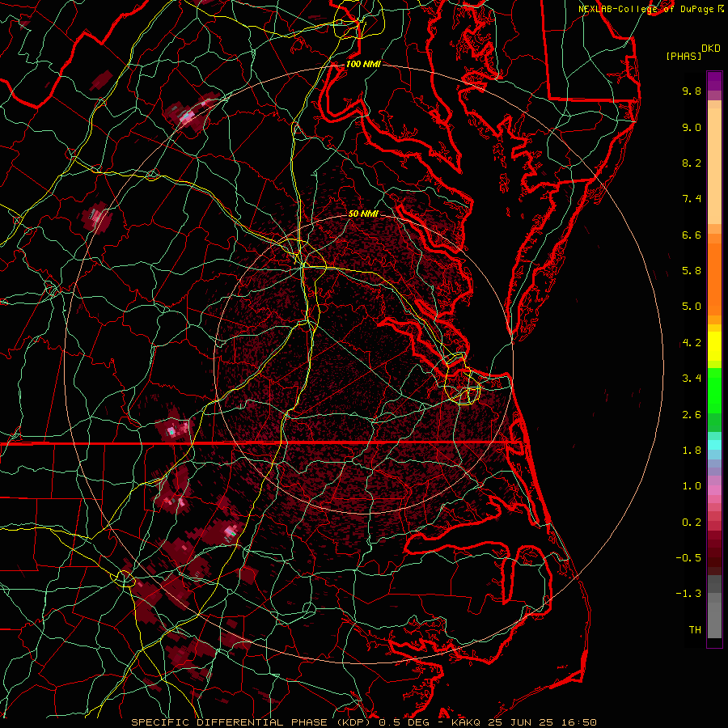The width and height of the screenshot is (728, 728).
Task: Select the 1.8 scale value
Action: [x=692, y=451]
